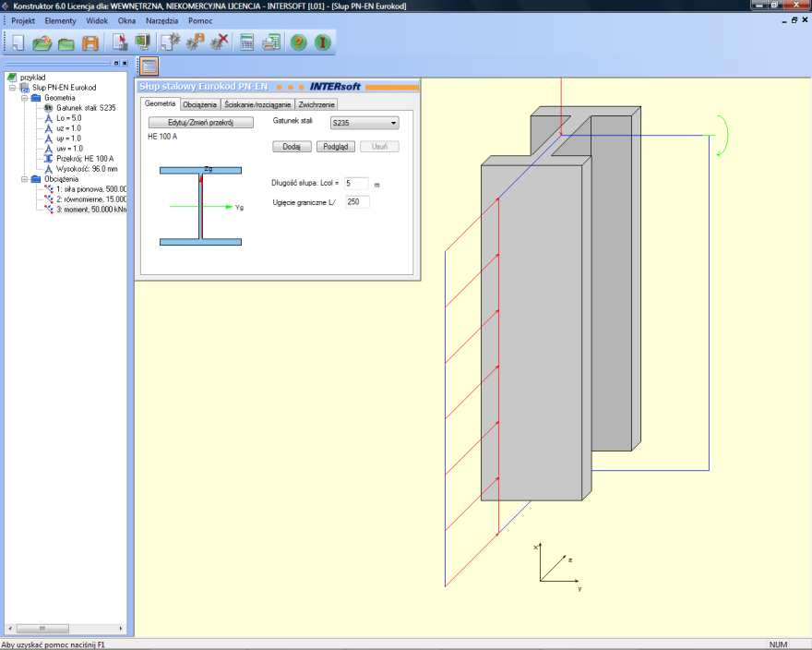This screenshot has width=812, height=650.
Task: Click the Ugięcie graniczne L/ input field
Action: click(357, 202)
